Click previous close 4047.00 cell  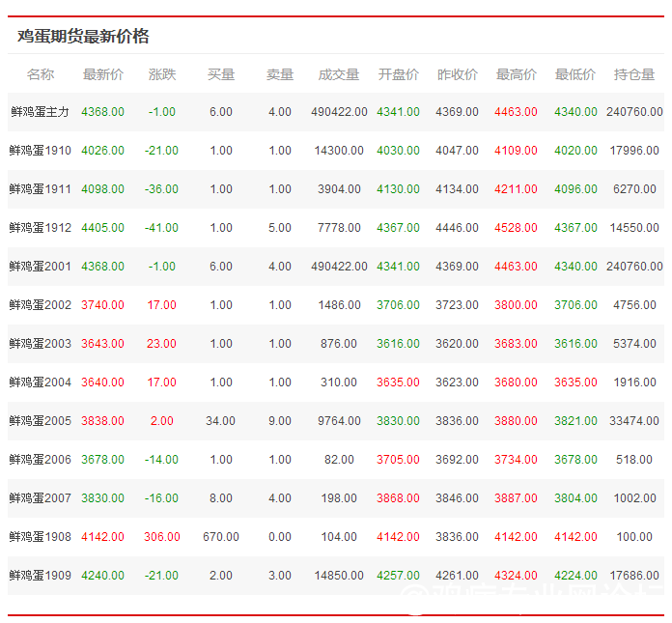click(x=458, y=151)
